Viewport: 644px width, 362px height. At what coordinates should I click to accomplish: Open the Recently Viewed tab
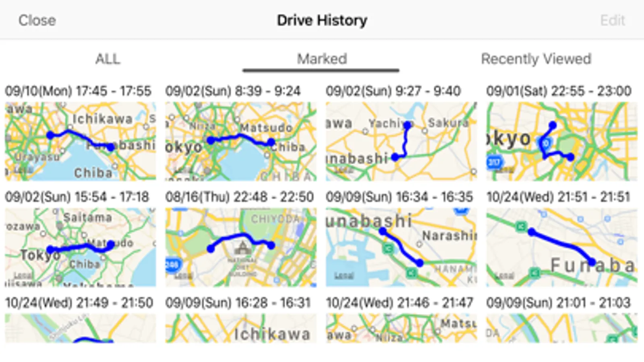pyautogui.click(x=536, y=59)
